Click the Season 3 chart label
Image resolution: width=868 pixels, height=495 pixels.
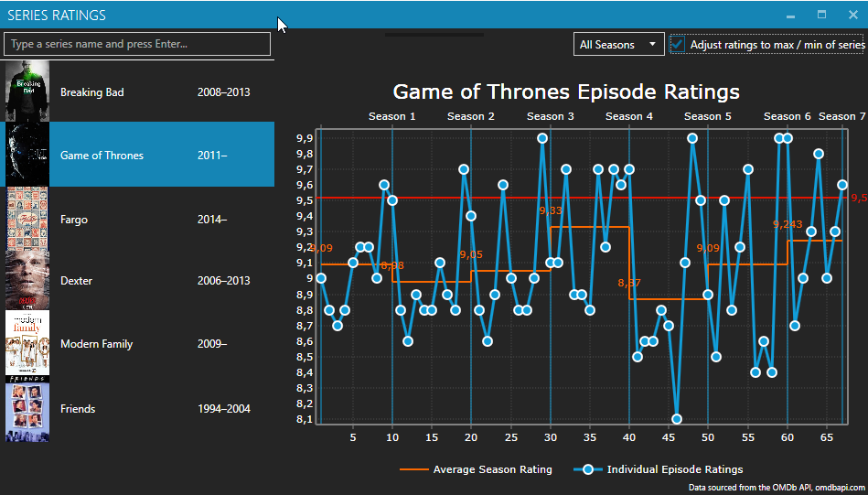551,116
